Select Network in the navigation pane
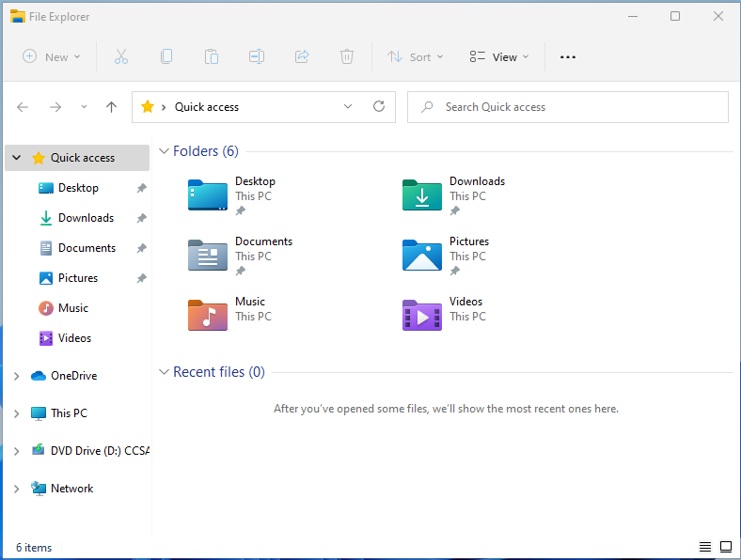The width and height of the screenshot is (741, 560). tap(71, 489)
